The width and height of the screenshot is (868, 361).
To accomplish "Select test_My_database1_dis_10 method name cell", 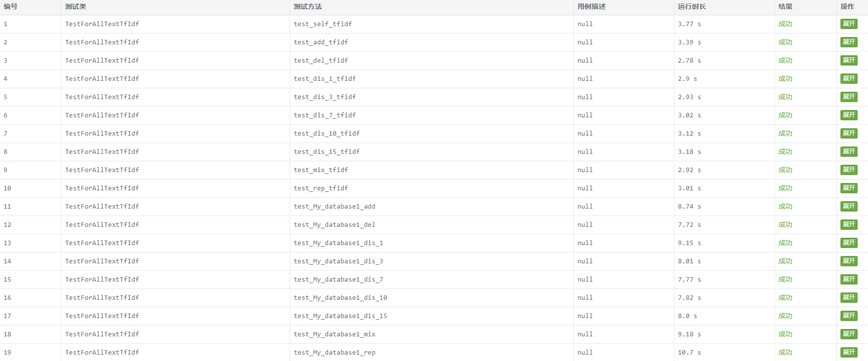I will (x=340, y=298).
